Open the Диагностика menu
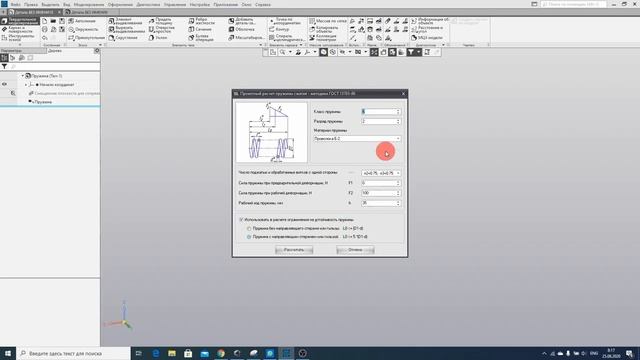Viewport: 640px width, 360px height. point(148,4)
